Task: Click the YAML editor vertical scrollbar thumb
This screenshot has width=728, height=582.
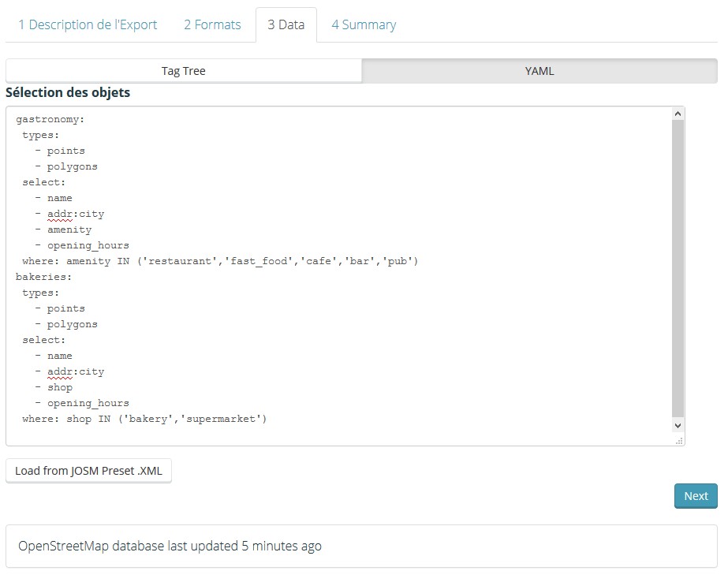Action: click(x=678, y=268)
